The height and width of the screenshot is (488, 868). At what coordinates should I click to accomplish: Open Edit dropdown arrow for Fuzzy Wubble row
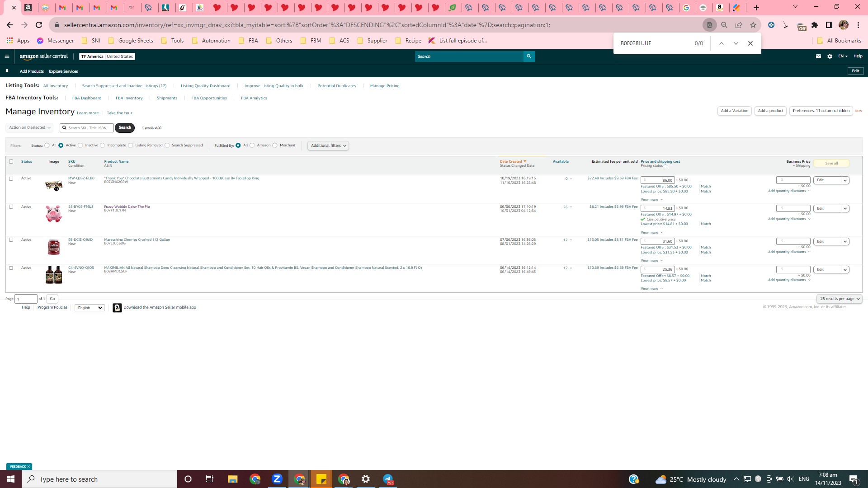pyautogui.click(x=845, y=209)
